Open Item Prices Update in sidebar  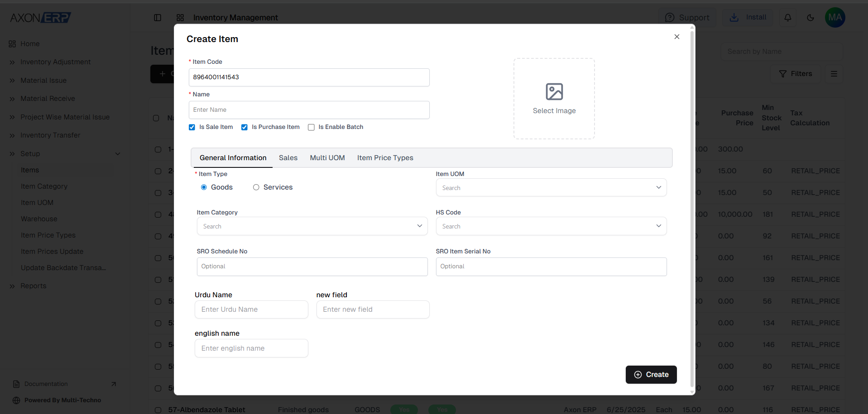click(x=52, y=252)
